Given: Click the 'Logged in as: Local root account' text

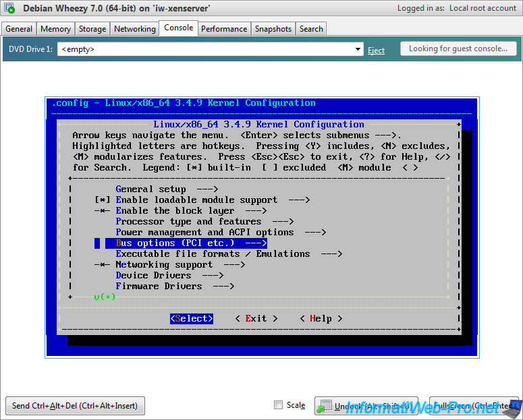Looking at the screenshot, I should [x=457, y=8].
